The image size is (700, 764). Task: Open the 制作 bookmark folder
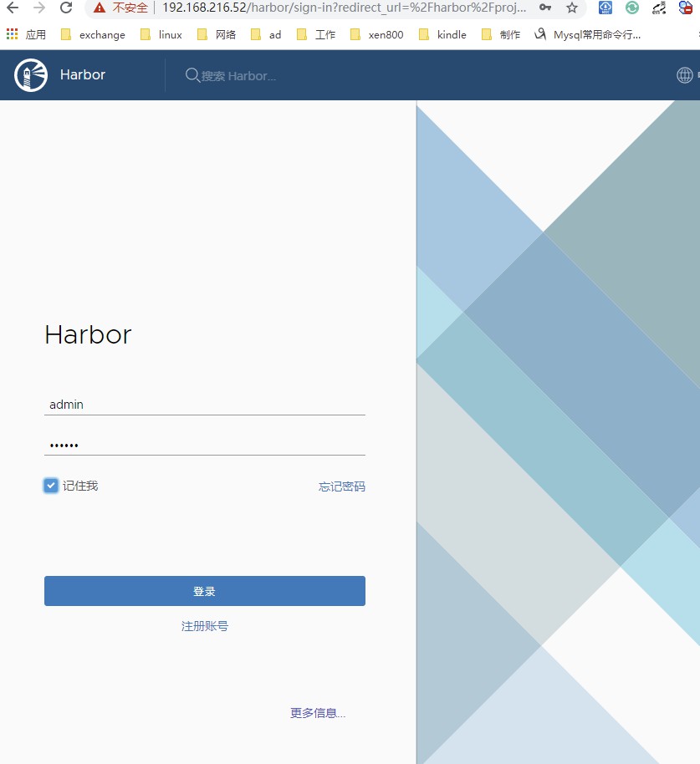[501, 34]
